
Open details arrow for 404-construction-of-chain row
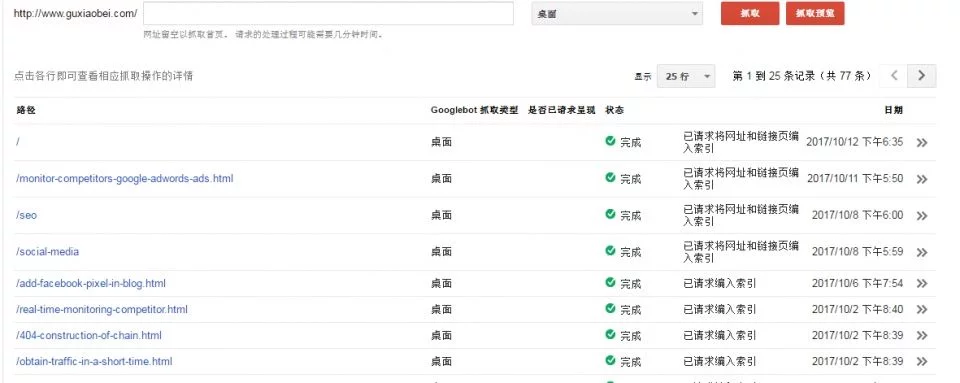click(921, 336)
